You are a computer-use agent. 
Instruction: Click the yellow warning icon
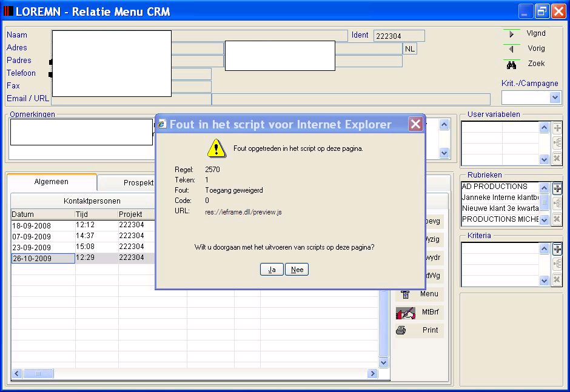click(216, 148)
